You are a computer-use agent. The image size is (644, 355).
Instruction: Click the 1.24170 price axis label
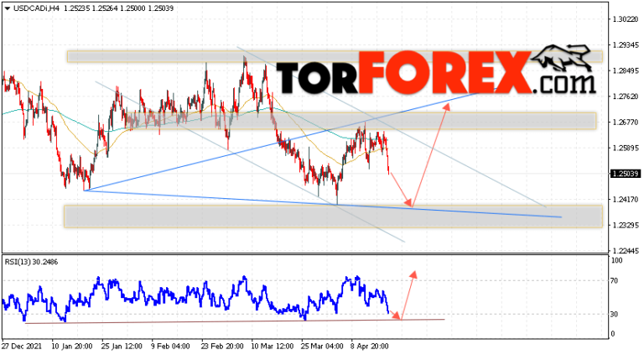[x=625, y=200]
